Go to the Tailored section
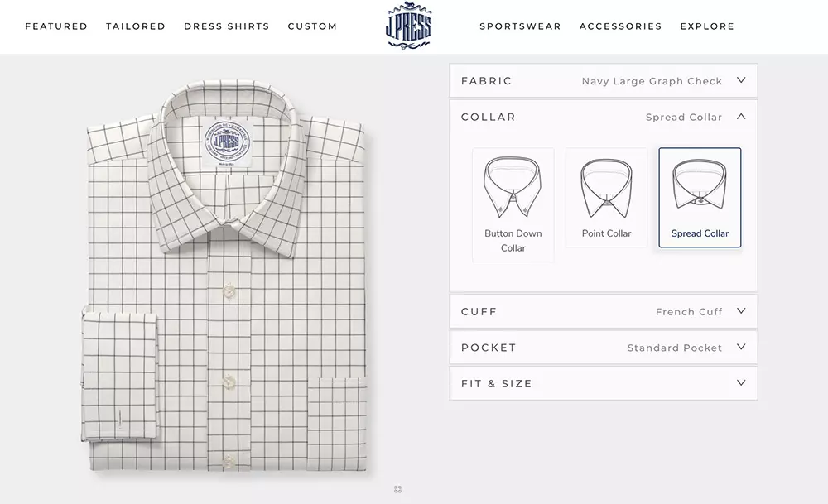The image size is (828, 504). click(136, 26)
